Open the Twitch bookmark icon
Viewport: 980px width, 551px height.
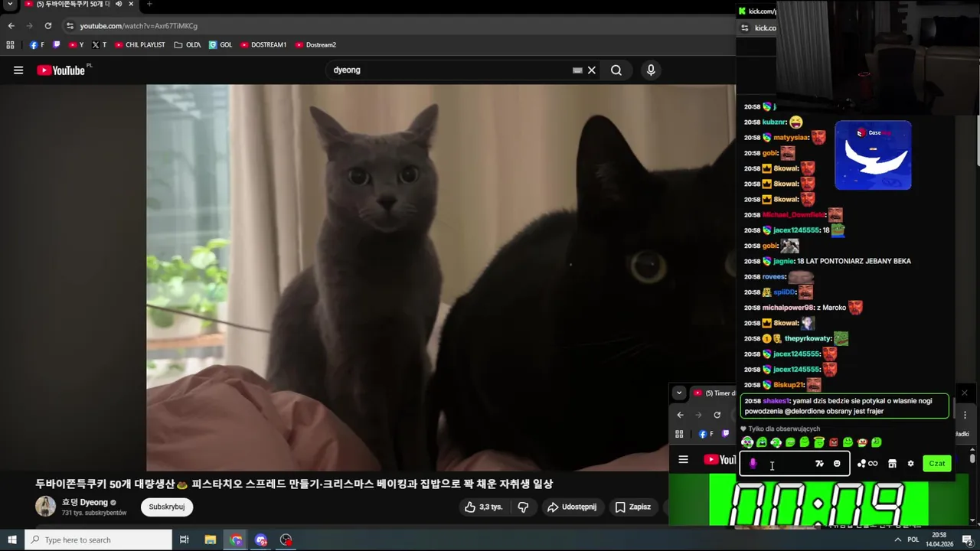(57, 45)
